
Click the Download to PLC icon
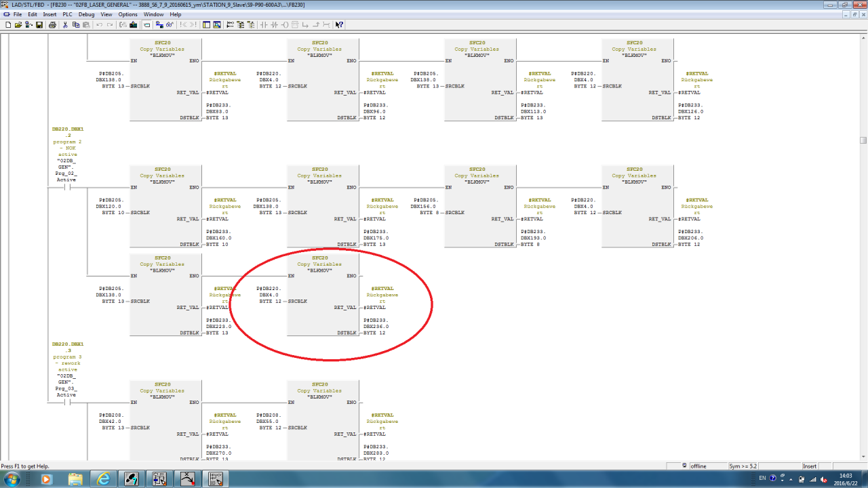point(133,25)
